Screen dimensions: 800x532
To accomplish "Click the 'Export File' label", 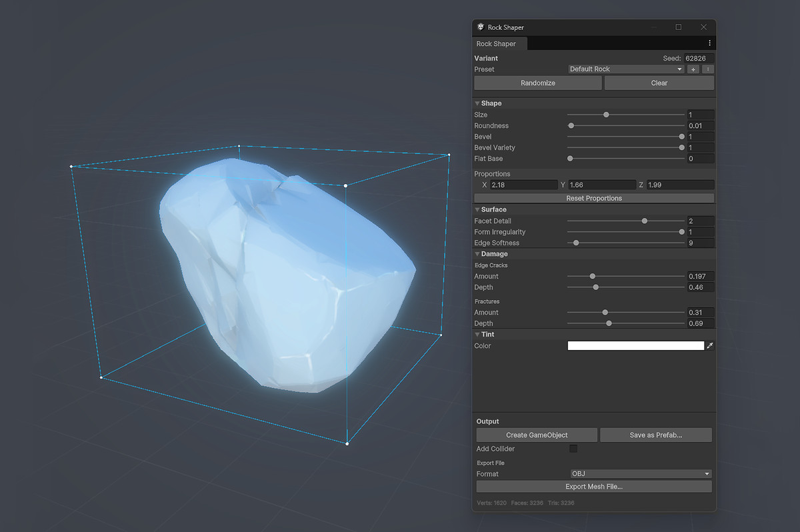I will 490,463.
